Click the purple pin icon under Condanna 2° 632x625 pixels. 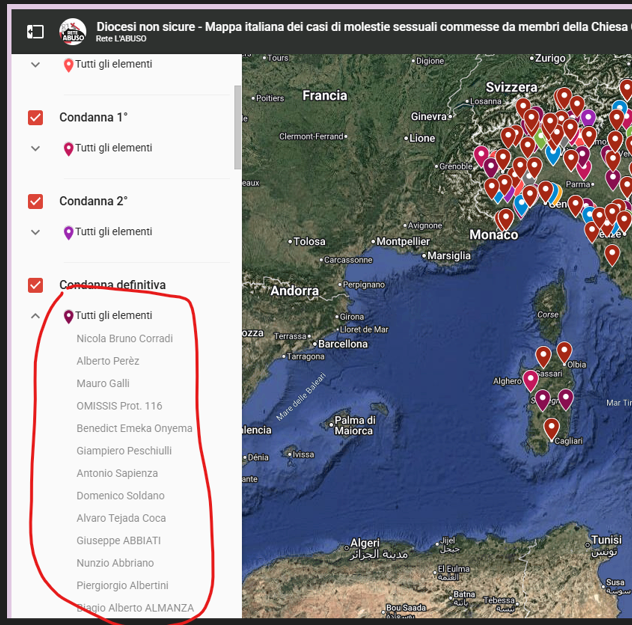point(68,232)
